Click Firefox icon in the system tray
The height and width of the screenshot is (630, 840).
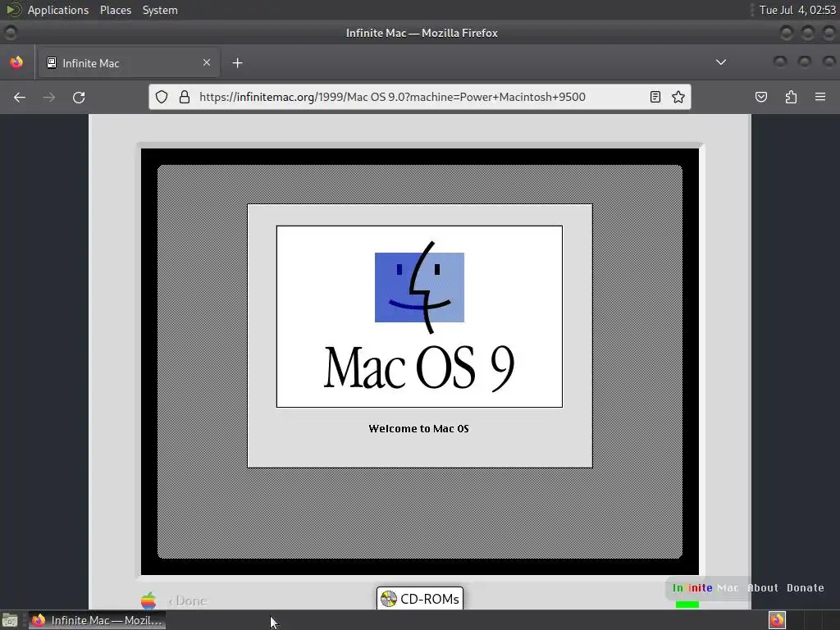pyautogui.click(x=778, y=620)
